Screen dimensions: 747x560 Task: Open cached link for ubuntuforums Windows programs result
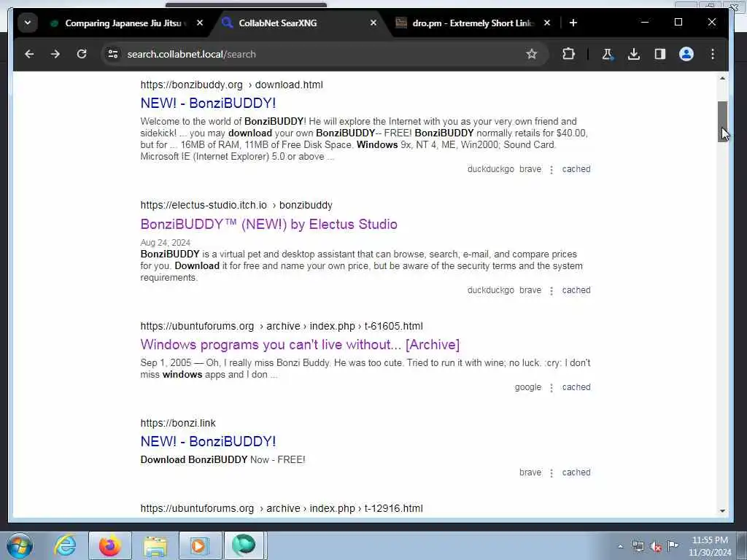tap(576, 387)
